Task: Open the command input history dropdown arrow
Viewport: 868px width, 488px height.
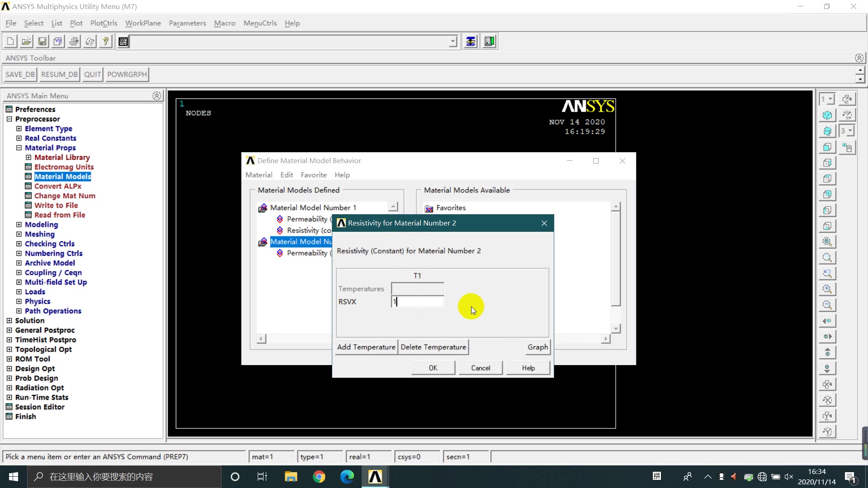Action: [x=453, y=42]
